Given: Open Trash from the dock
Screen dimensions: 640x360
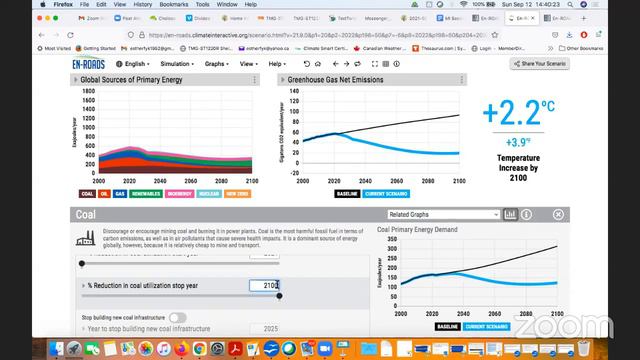Looking at the screenshot, I should (x=584, y=349).
